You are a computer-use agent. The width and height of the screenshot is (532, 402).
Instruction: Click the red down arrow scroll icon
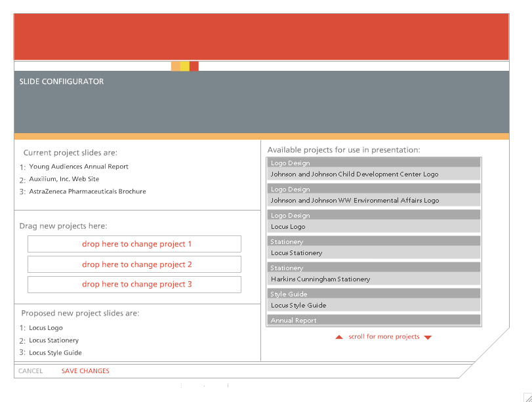pyautogui.click(x=428, y=337)
